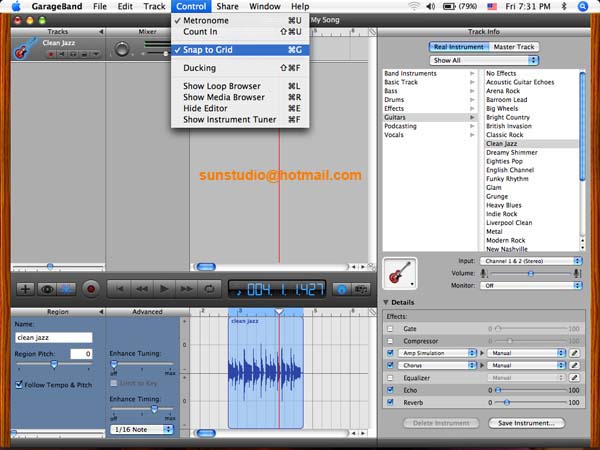Disable the Echo effect checkbox
Image resolution: width=600 pixels, height=450 pixels.
[390, 390]
